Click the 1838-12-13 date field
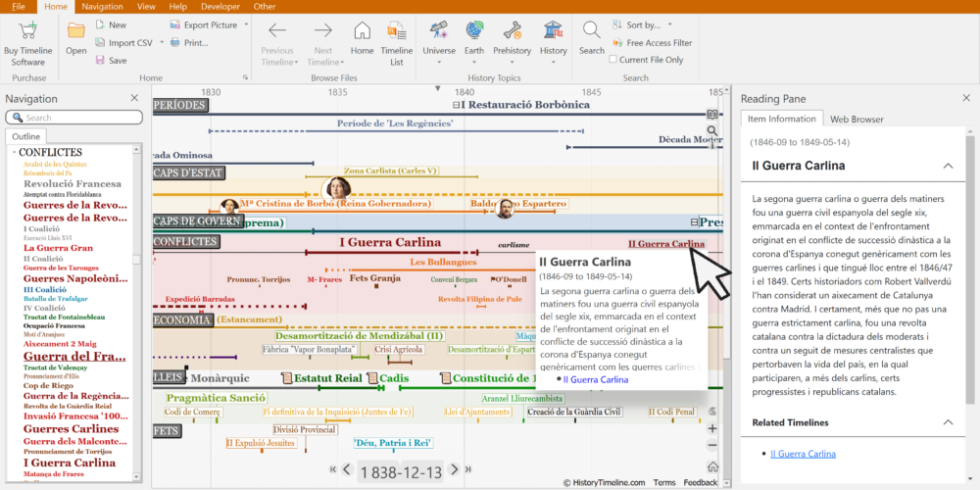 pyautogui.click(x=401, y=471)
